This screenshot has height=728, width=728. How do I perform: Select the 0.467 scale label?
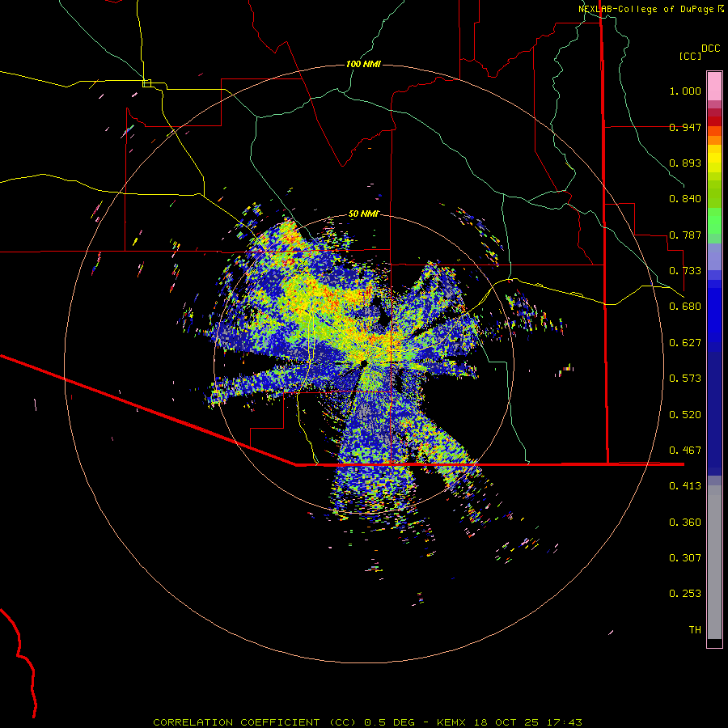(x=685, y=451)
